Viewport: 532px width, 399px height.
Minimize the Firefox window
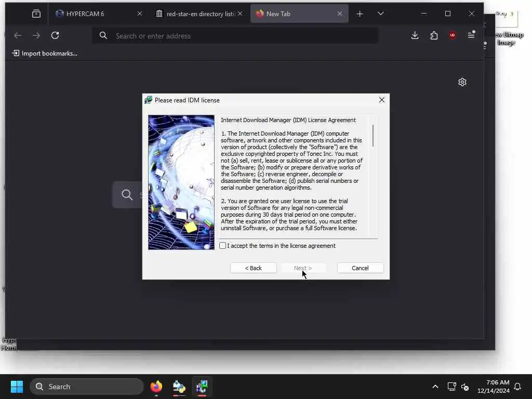pos(424,14)
